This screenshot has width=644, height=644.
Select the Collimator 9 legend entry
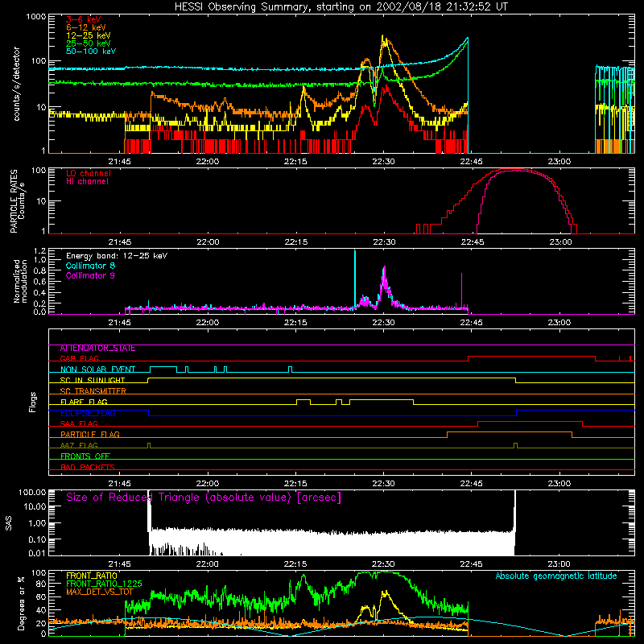(90, 275)
